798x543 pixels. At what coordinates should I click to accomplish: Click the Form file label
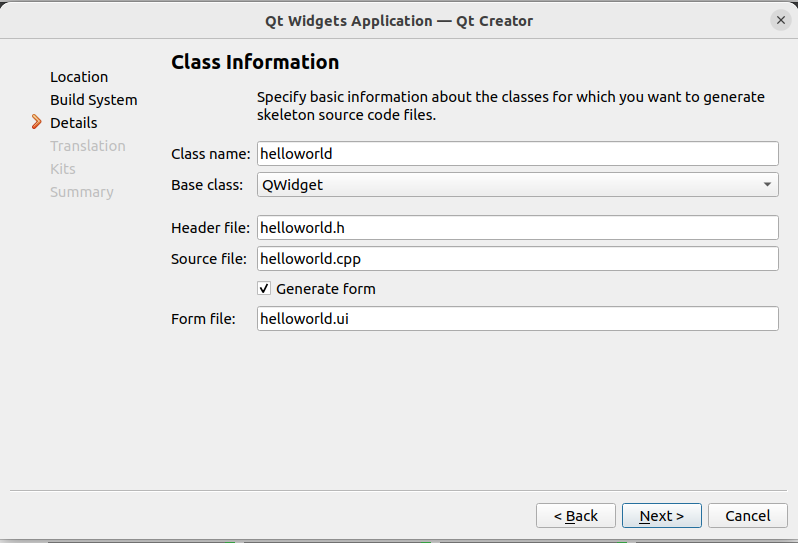click(203, 319)
